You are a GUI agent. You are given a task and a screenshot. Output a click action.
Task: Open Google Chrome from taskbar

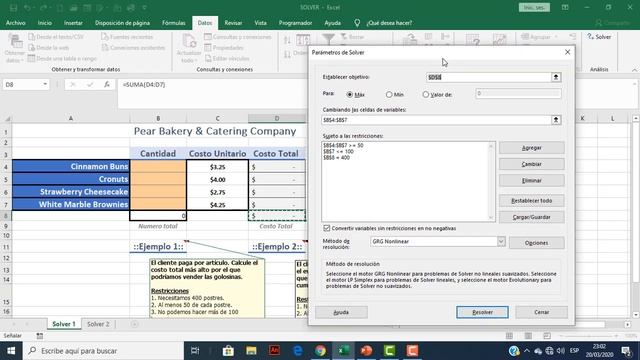click(x=320, y=351)
